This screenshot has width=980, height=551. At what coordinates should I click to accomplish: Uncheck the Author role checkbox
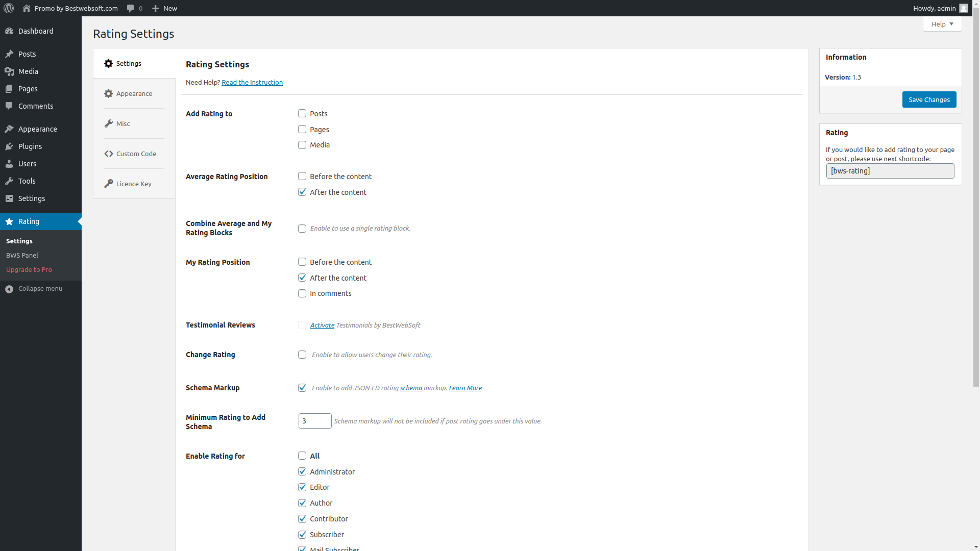click(x=302, y=503)
